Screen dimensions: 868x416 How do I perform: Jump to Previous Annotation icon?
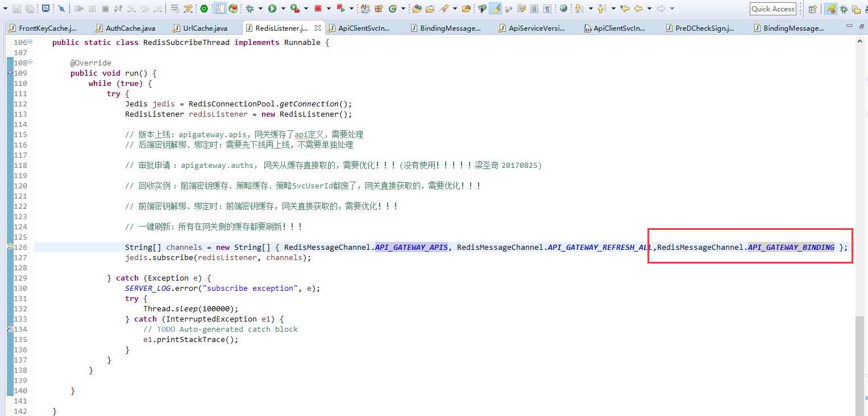click(601, 9)
